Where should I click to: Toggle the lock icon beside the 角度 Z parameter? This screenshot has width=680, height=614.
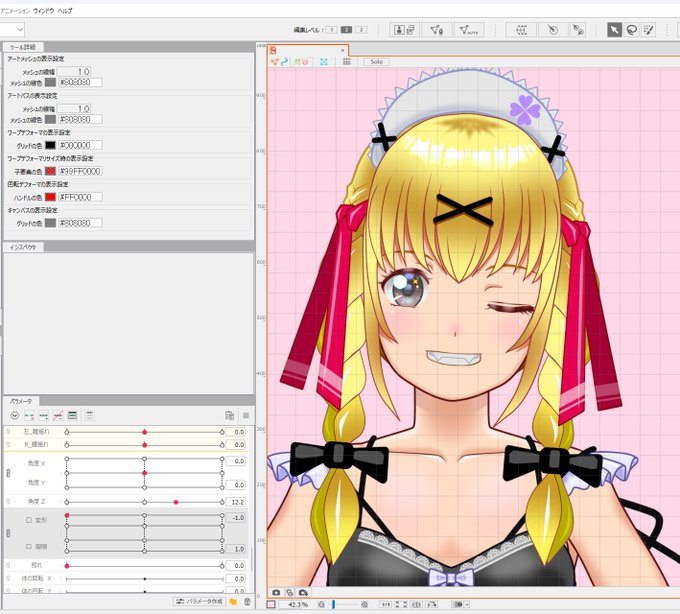pos(8,502)
